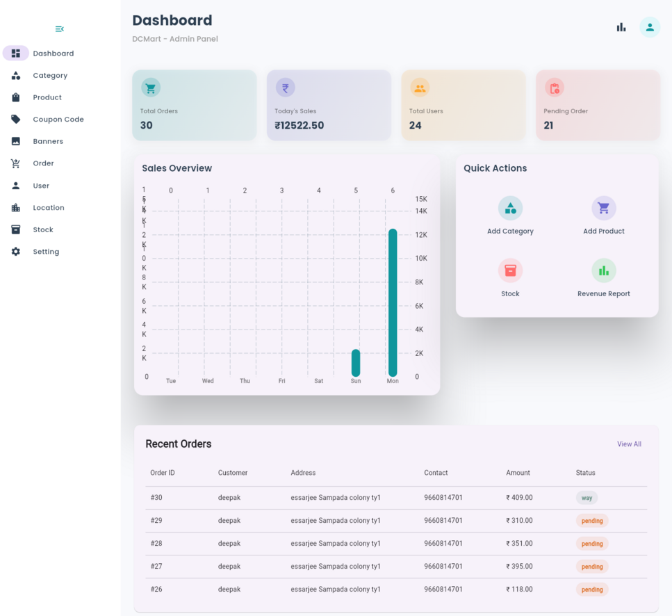Click the Total Orders cart icon
Viewport: 672px width, 616px height.
click(151, 88)
